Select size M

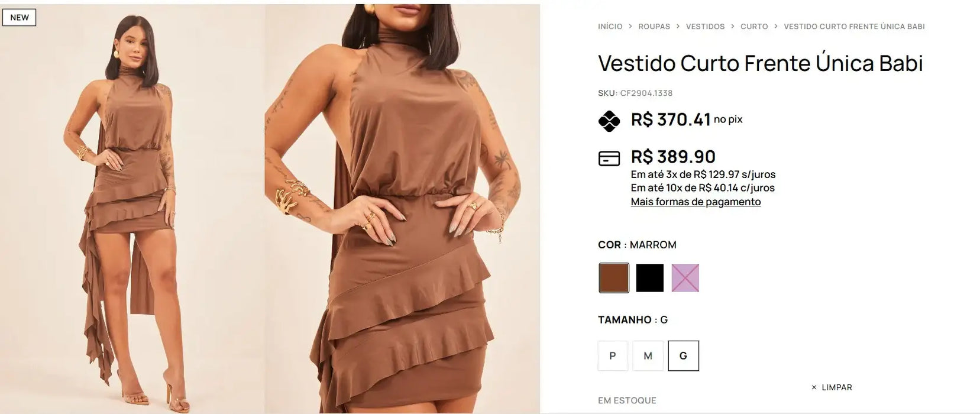point(648,356)
